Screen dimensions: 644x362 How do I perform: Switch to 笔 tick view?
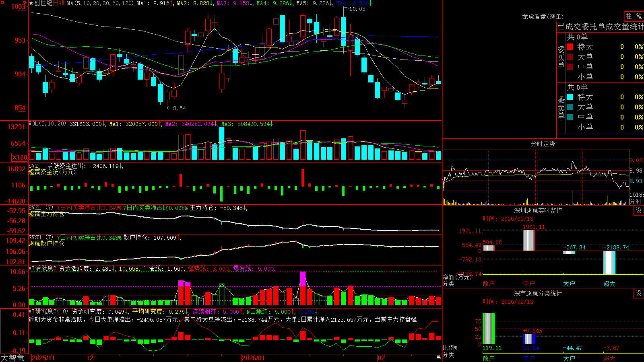coord(639,16)
